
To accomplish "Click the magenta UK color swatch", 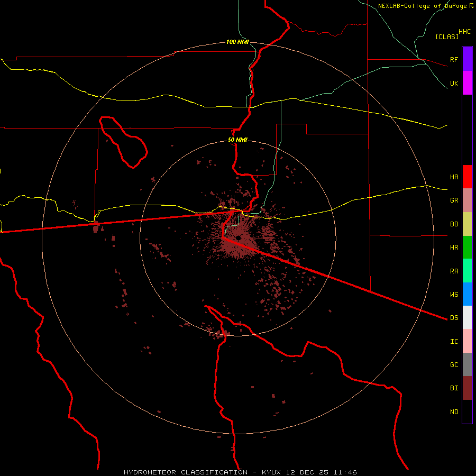I will point(467,83).
